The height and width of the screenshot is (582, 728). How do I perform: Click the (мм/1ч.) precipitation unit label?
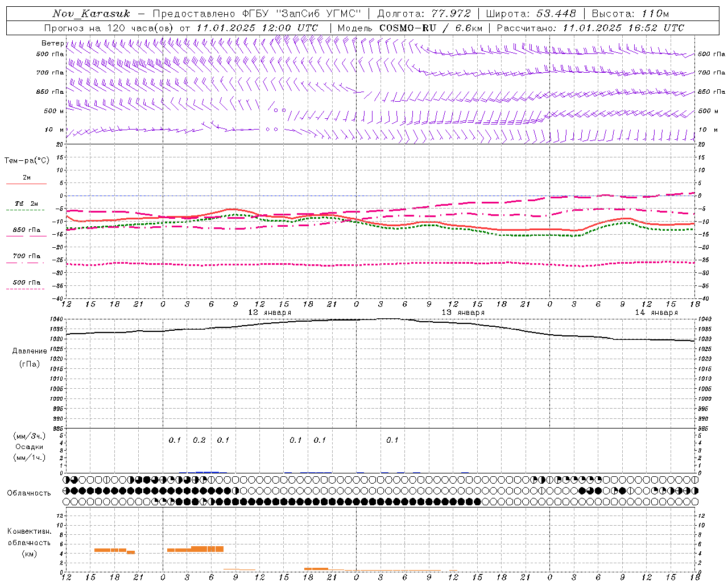30,458
